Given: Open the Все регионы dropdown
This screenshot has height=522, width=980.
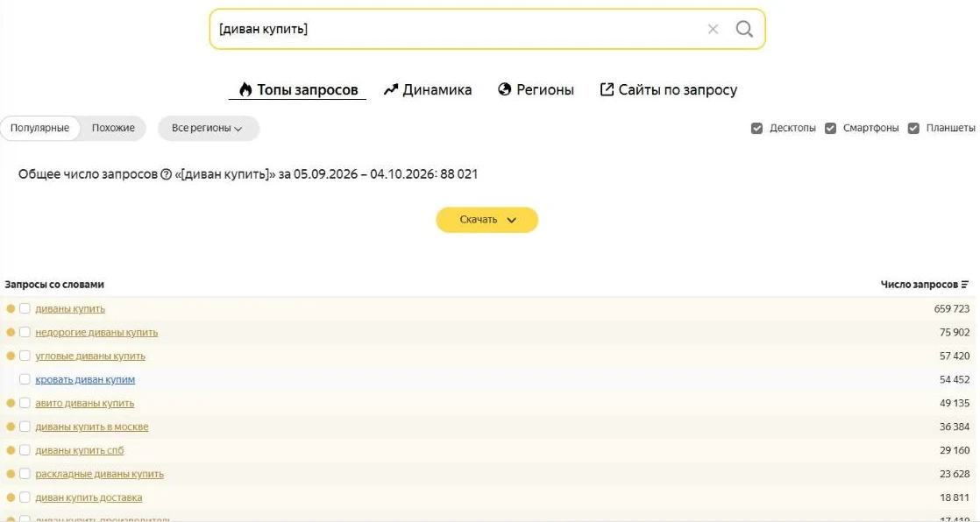Looking at the screenshot, I should click(208, 128).
